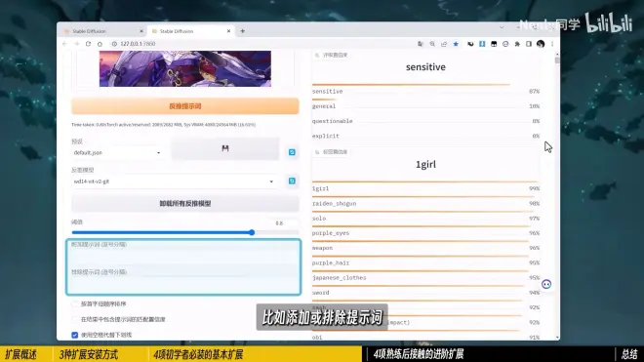The height and width of the screenshot is (362, 644).
Task: Click the unload all interrogator models button
Action: click(185, 203)
